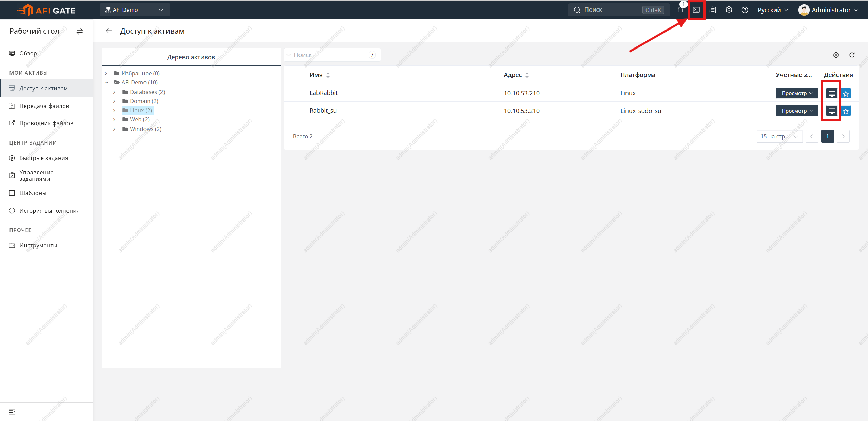Open История выполнения in sidebar

46,211
